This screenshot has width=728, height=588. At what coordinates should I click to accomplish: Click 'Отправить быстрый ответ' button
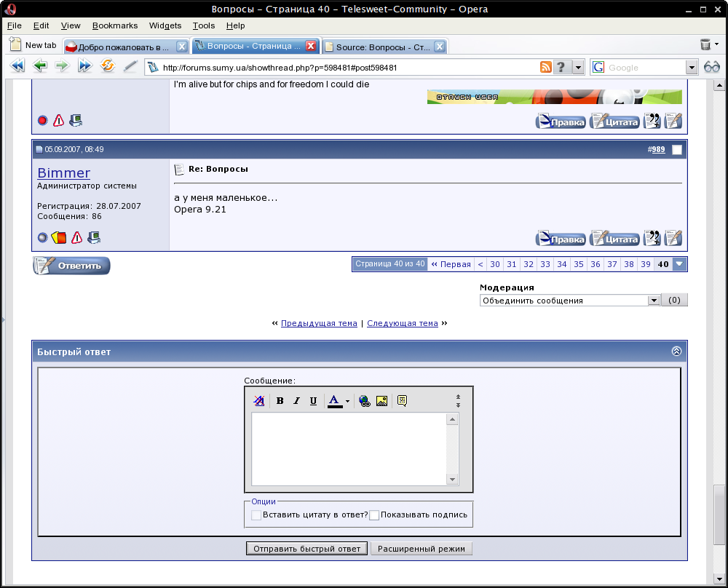[306, 549]
